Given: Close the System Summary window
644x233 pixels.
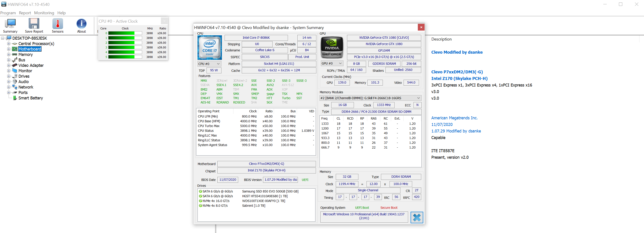Looking at the screenshot, I should click(421, 27).
